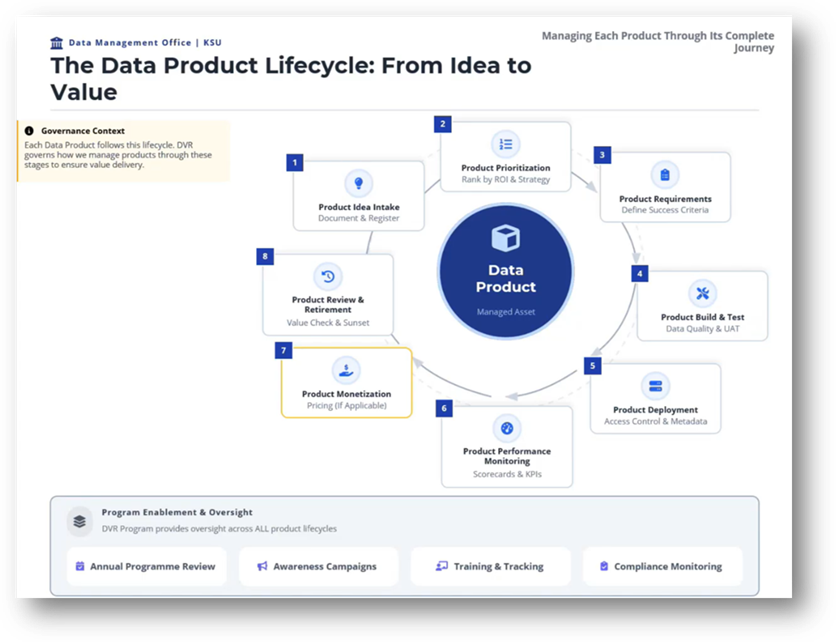Click the Product Prioritization title

coord(505,167)
